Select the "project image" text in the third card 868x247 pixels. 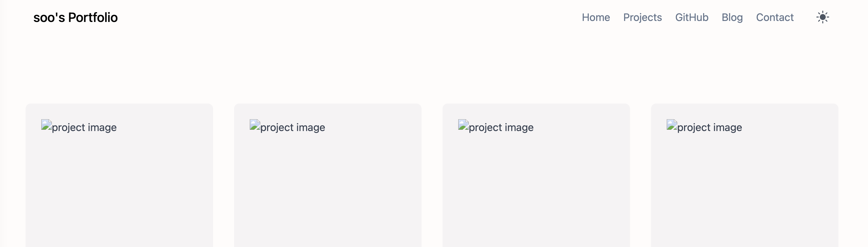click(501, 127)
